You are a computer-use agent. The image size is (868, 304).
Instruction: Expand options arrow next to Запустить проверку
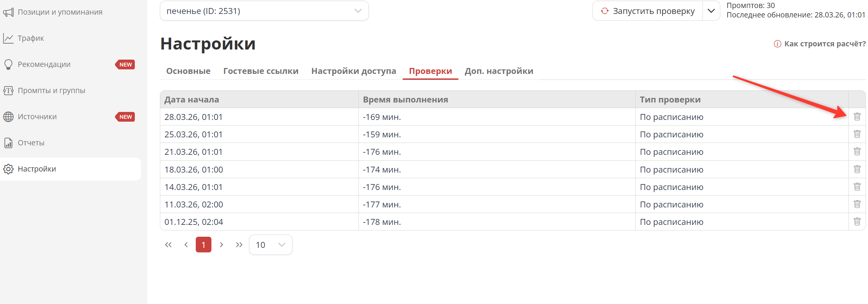pyautogui.click(x=711, y=11)
